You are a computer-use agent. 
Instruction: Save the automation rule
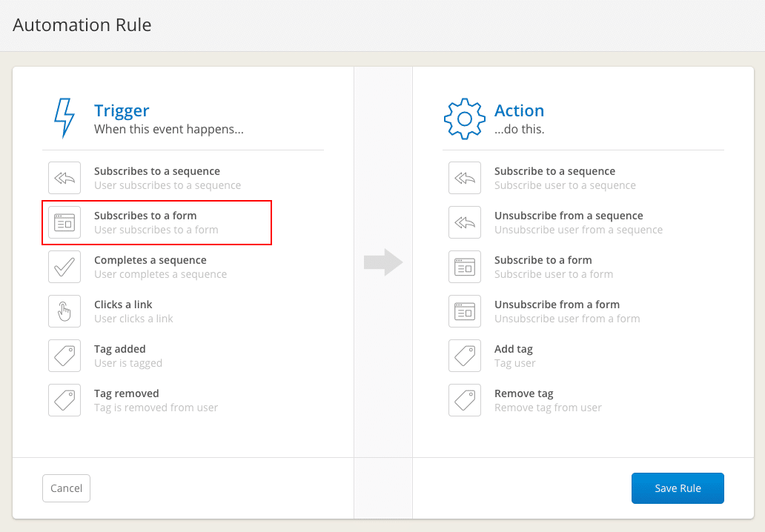[x=678, y=488]
